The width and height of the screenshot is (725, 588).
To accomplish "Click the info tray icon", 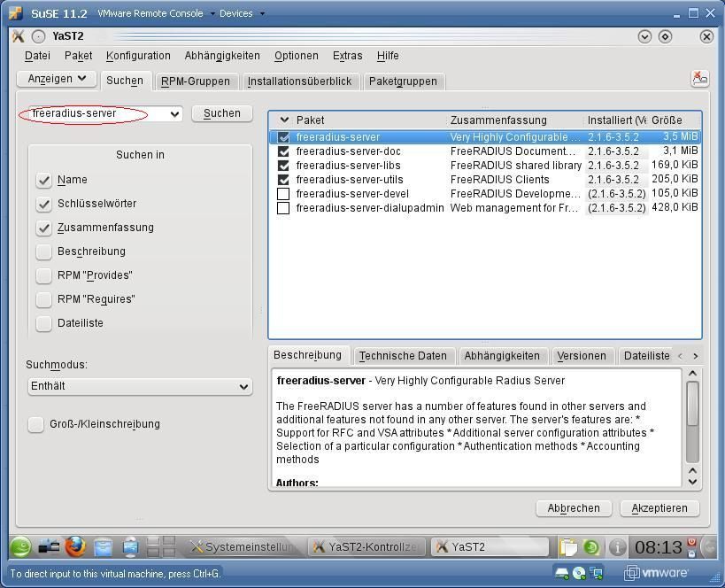I will [617, 547].
